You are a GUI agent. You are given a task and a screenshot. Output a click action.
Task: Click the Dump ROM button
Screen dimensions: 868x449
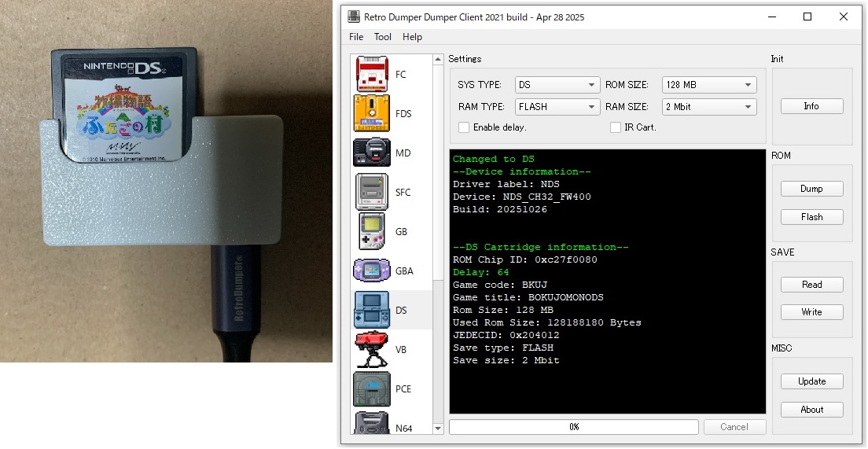pos(811,188)
